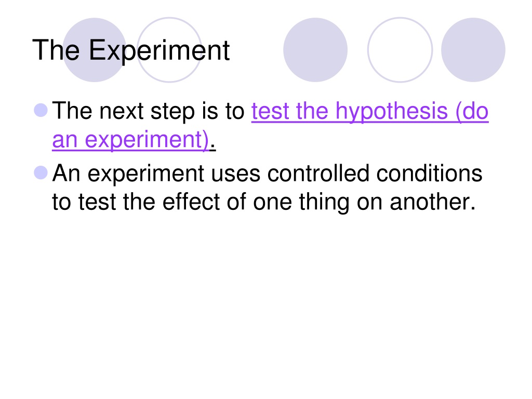Click the underlined period after "an experiment)"
The image size is (532, 399).
(x=212, y=147)
